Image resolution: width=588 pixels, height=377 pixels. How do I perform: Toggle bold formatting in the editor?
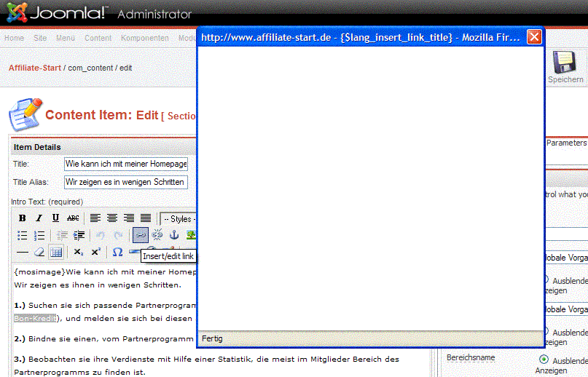(x=23, y=218)
